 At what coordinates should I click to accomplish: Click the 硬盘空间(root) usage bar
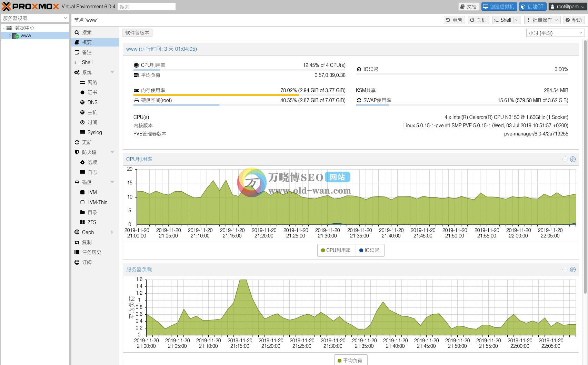(239, 105)
